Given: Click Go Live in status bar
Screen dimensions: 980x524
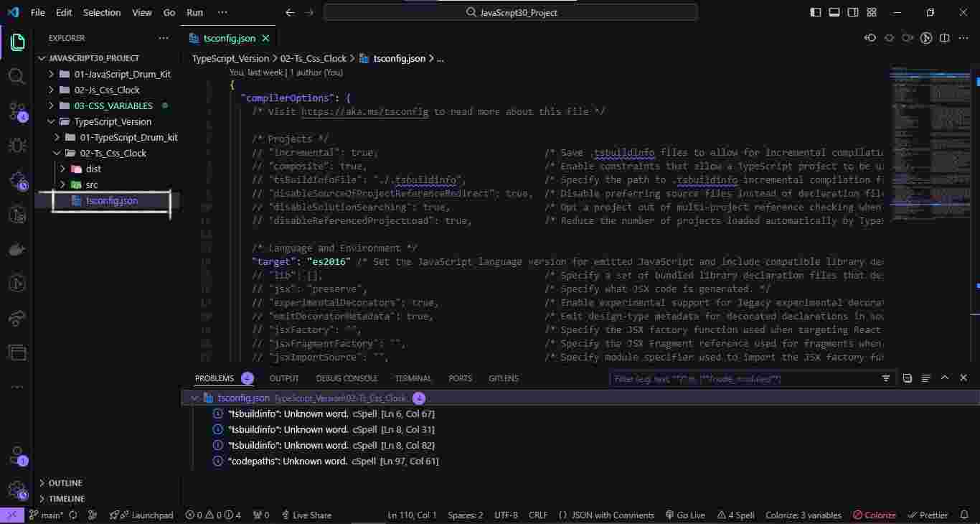Looking at the screenshot, I should 685,515.
